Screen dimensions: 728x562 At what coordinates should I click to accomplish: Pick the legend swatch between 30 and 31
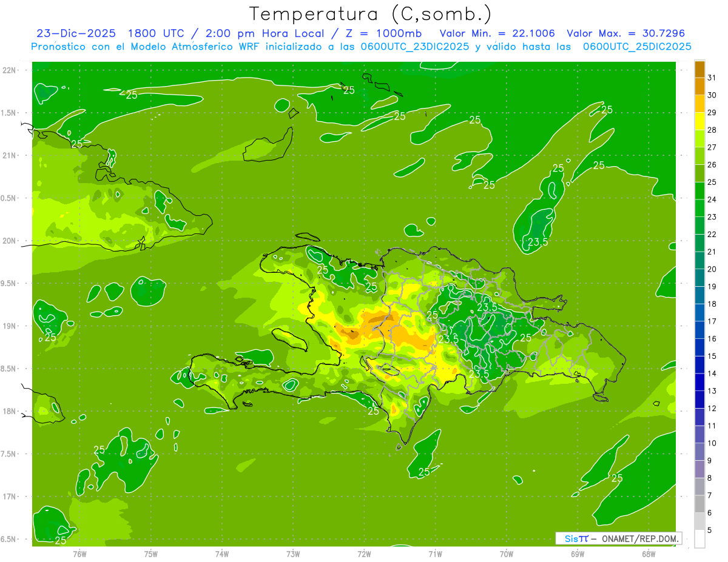pyautogui.click(x=700, y=86)
